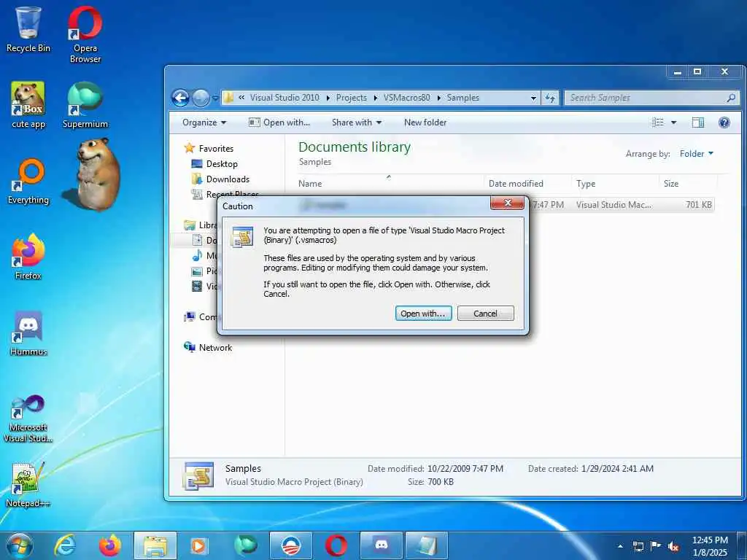Click the Search Samples box

pos(651,98)
